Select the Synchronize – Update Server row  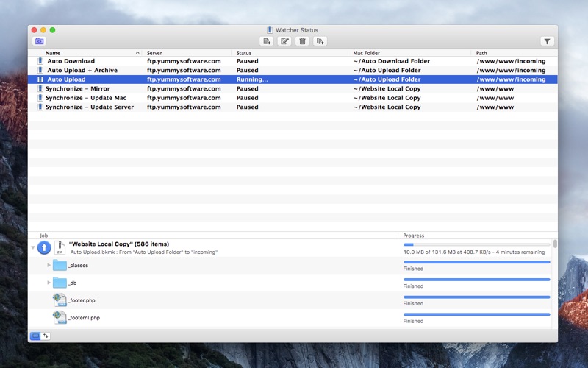[89, 107]
